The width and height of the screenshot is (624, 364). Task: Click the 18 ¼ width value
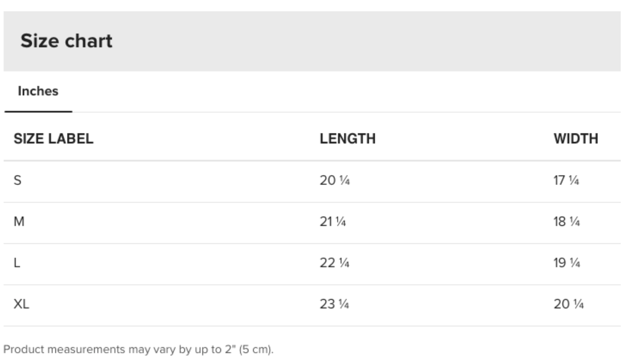567,221
